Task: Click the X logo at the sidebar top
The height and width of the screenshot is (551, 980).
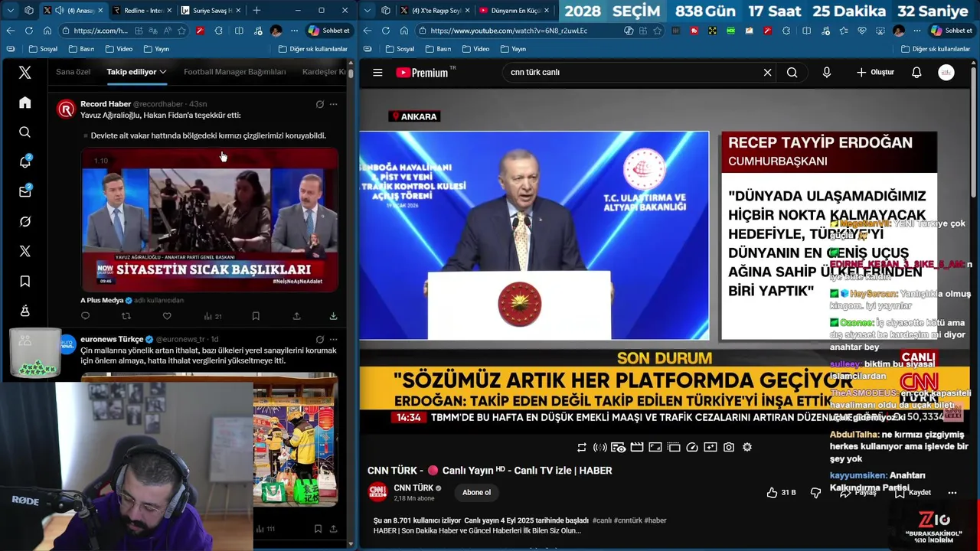Action: click(x=25, y=72)
